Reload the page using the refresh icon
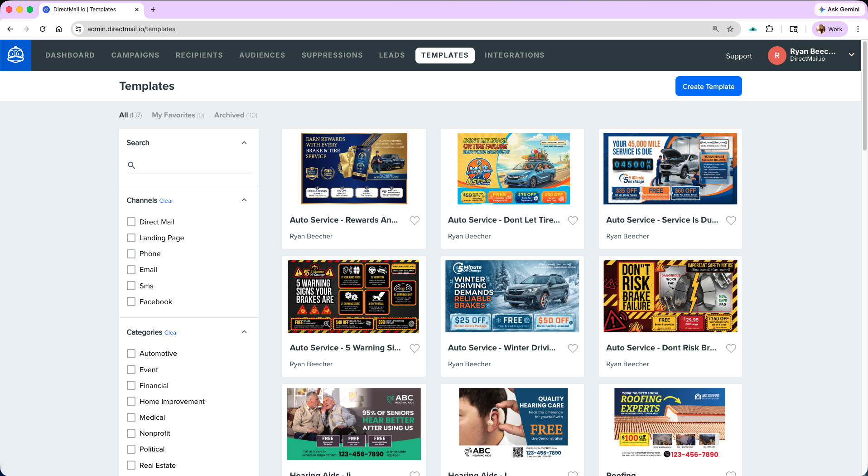 (x=43, y=29)
